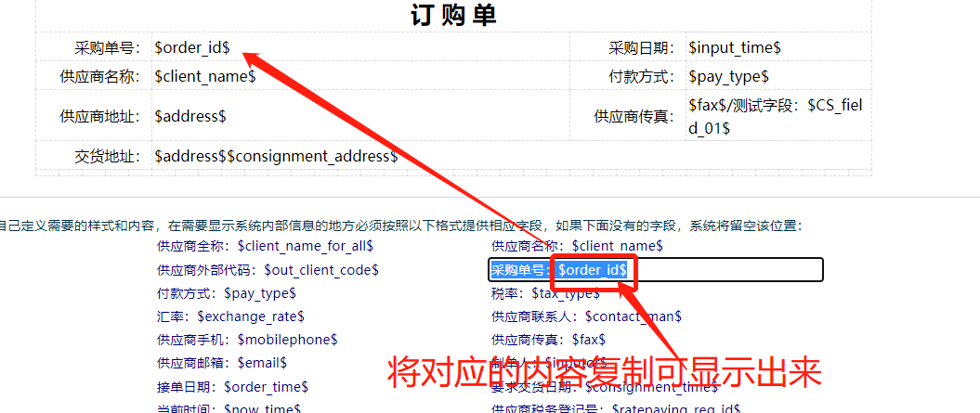Click the 税率 $tax_type$ field entry
The width and height of the screenshot is (980, 413).
545,293
